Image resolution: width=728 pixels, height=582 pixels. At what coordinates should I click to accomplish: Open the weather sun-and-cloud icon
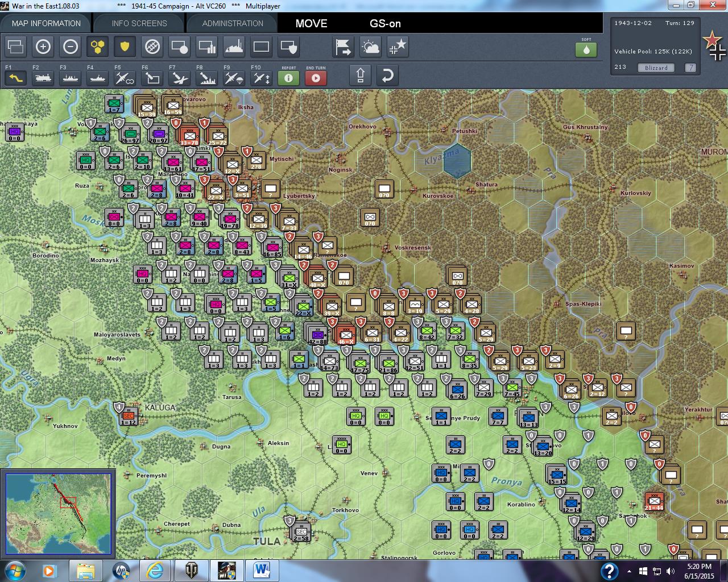(x=370, y=47)
